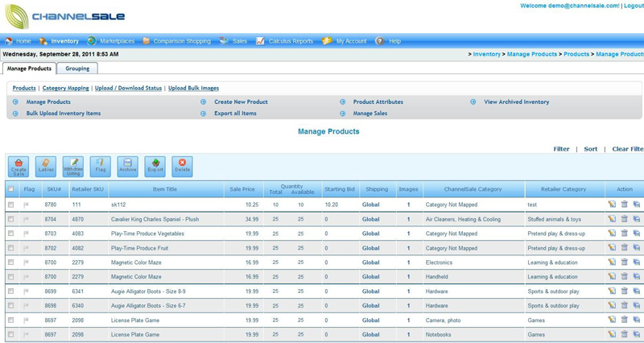Check the Cavalier King Charles Spaniel checkbox
644x343 pixels.
(10, 219)
